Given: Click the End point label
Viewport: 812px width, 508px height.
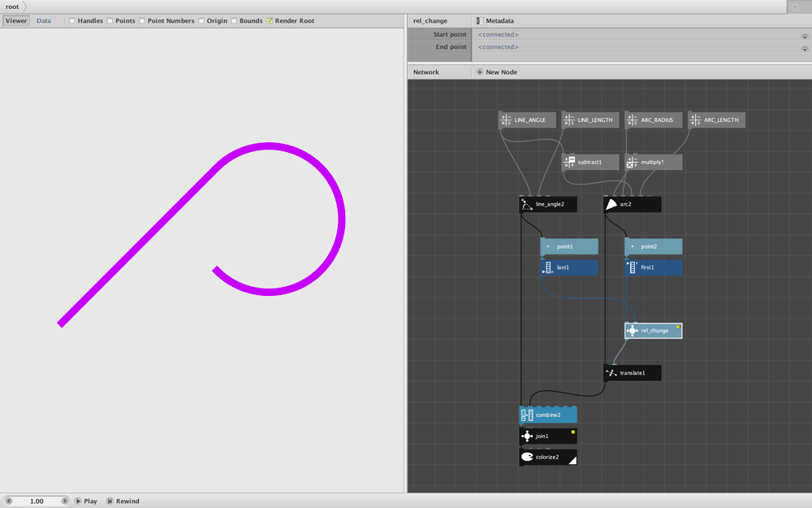Looking at the screenshot, I should click(x=451, y=46).
